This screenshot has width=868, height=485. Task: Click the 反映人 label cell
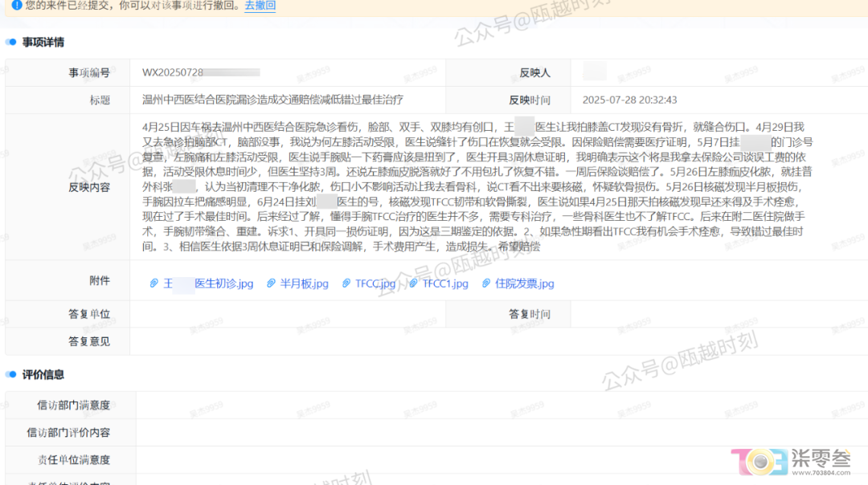point(508,72)
